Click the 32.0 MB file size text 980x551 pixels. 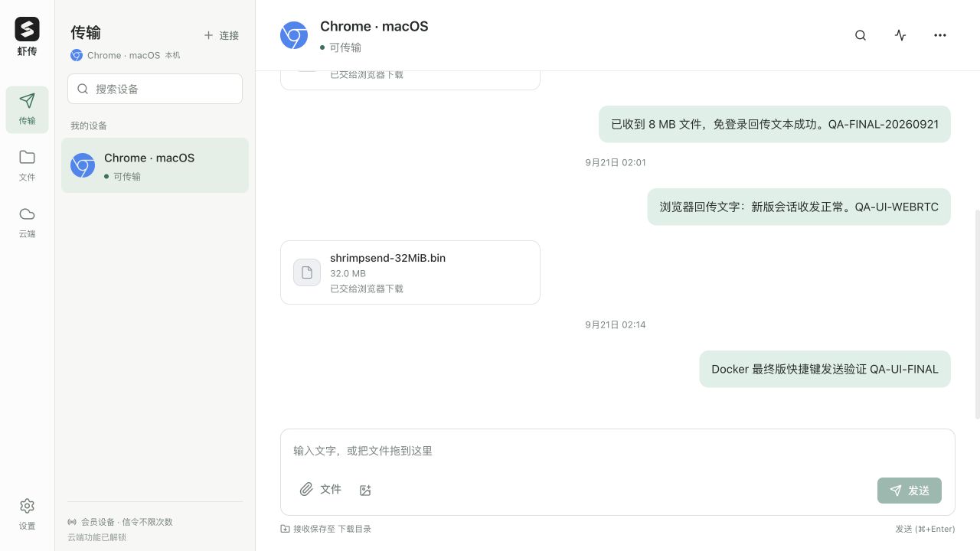coord(348,273)
